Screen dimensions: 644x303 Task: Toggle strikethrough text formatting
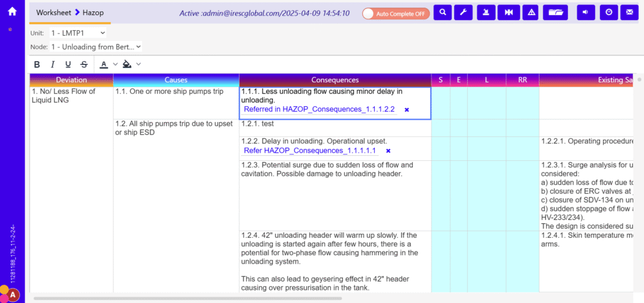point(84,64)
